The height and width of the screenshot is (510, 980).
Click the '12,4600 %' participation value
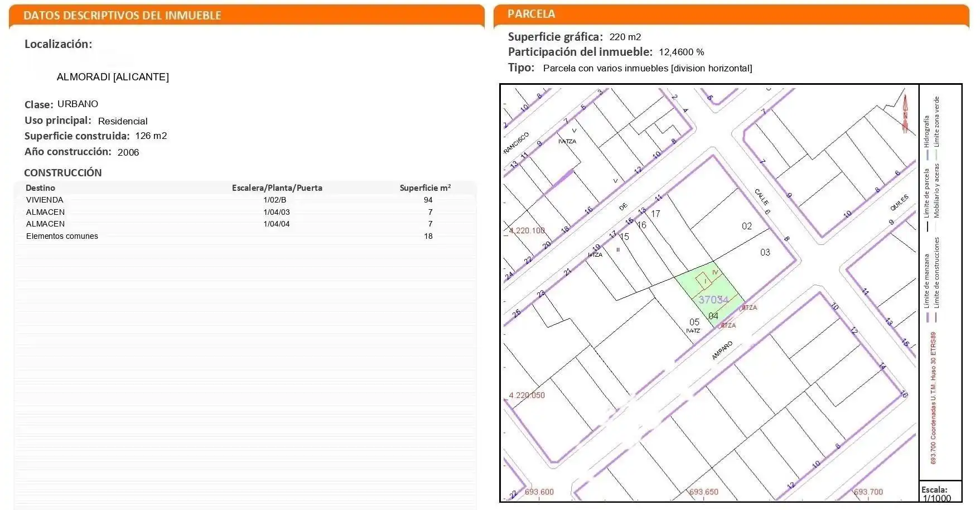pyautogui.click(x=682, y=52)
